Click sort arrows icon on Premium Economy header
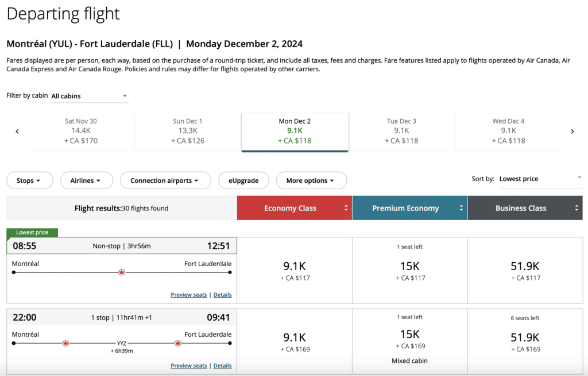The width and height of the screenshot is (588, 376). (x=461, y=208)
